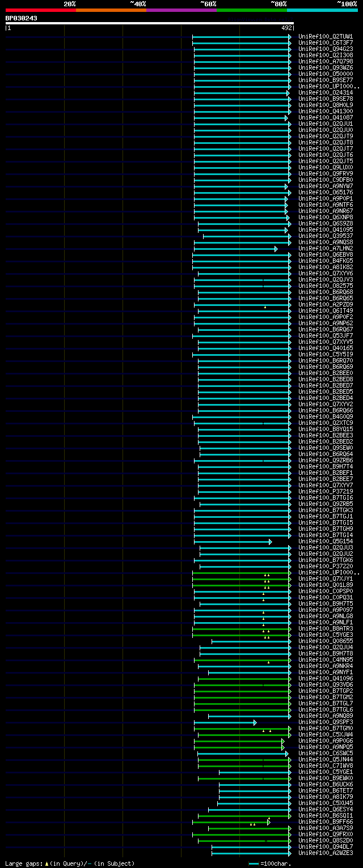The height and width of the screenshot is (868, 363).
Task: Click hit label UniRef100_A9NYF1
Action: [x=326, y=672]
